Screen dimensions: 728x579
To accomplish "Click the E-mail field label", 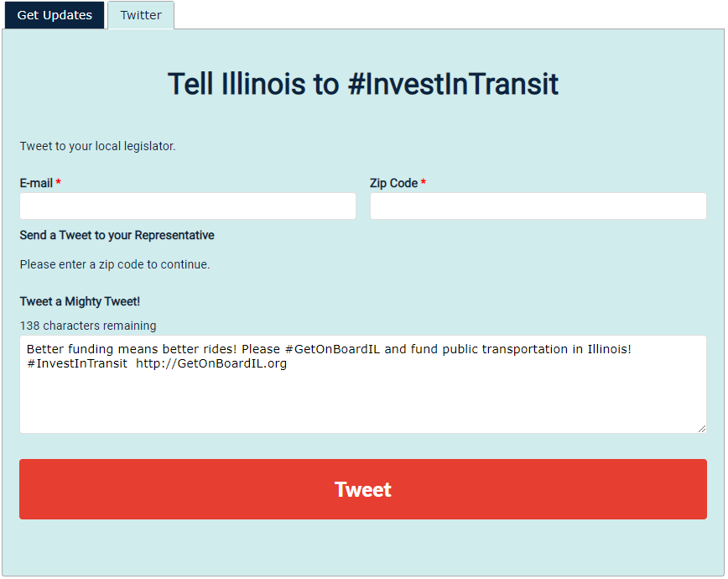I will pos(36,183).
